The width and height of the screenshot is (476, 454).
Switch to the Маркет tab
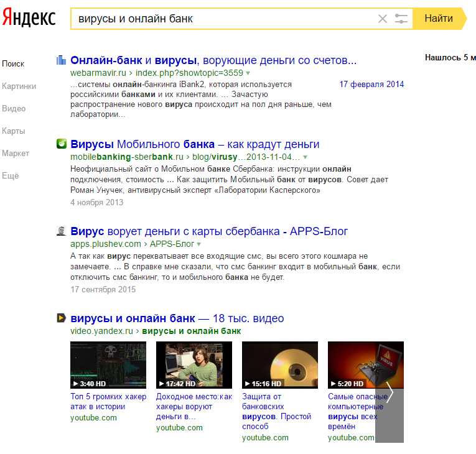[x=16, y=153]
